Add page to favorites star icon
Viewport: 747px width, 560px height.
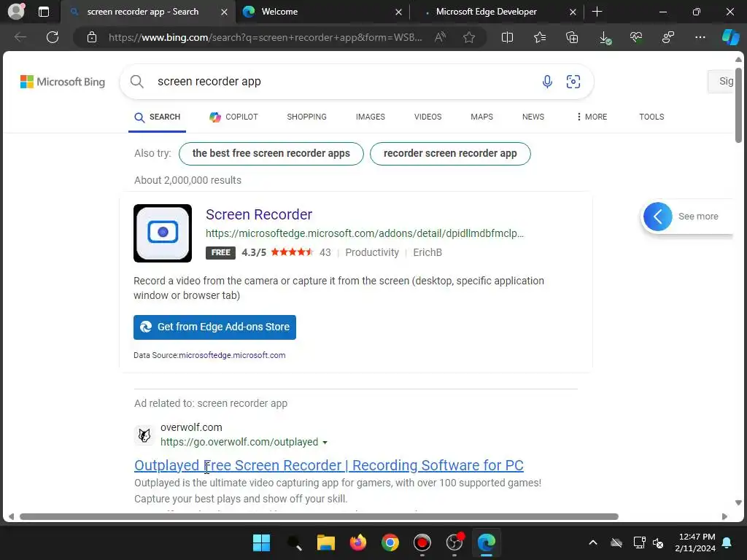pos(469,37)
